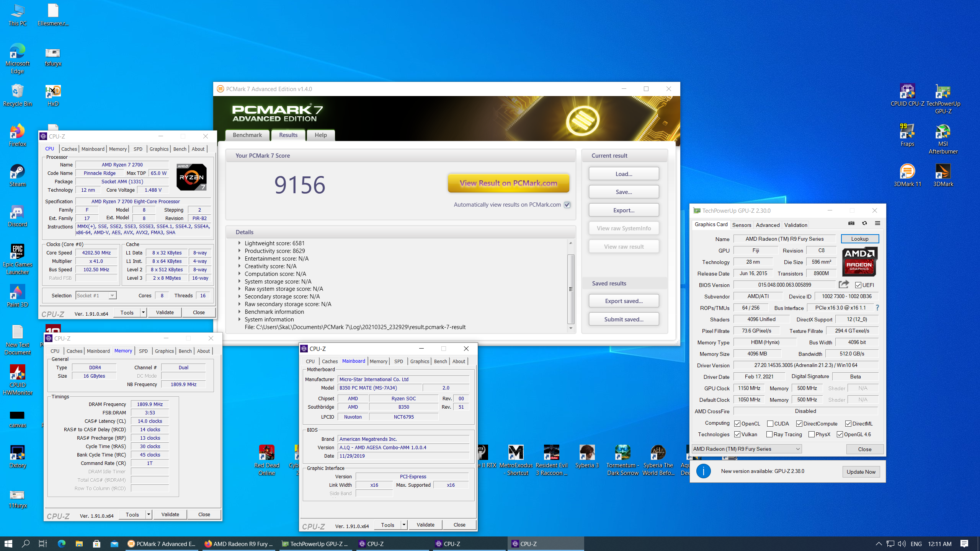Toggle PhysX checkbox in GPU-Z
This screenshot has width=980, height=551.
[812, 434]
